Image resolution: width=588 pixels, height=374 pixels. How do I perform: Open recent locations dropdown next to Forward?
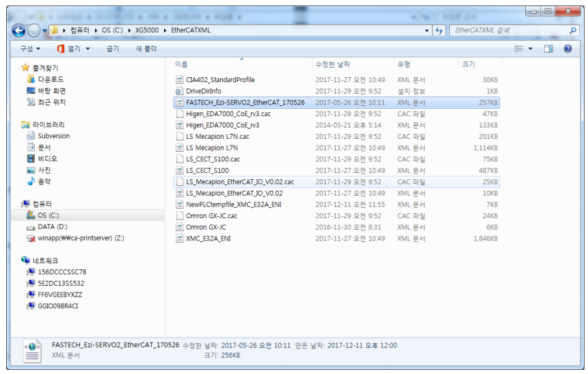[x=44, y=31]
